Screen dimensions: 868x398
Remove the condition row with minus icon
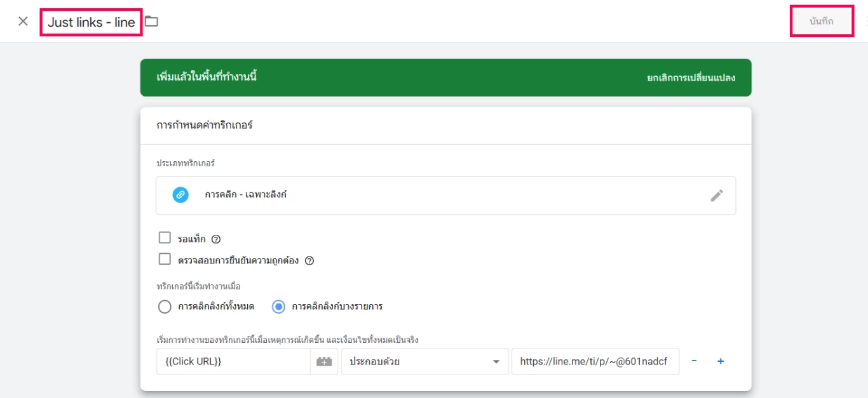coord(694,361)
